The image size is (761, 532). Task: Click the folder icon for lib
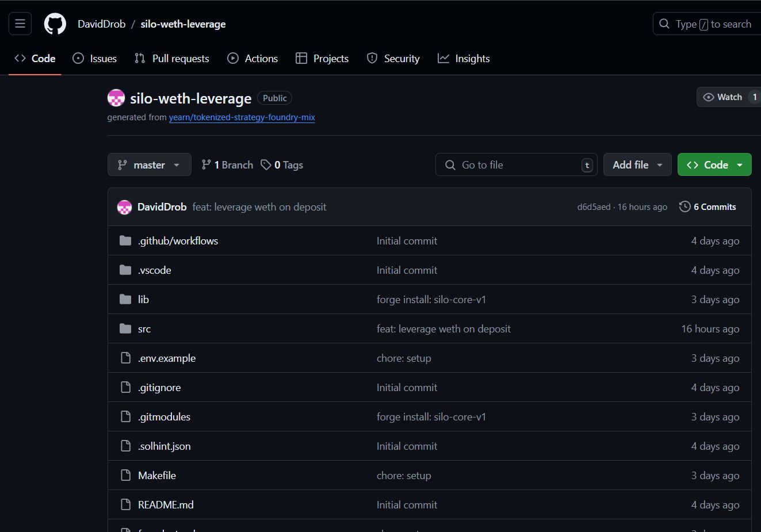tap(125, 299)
